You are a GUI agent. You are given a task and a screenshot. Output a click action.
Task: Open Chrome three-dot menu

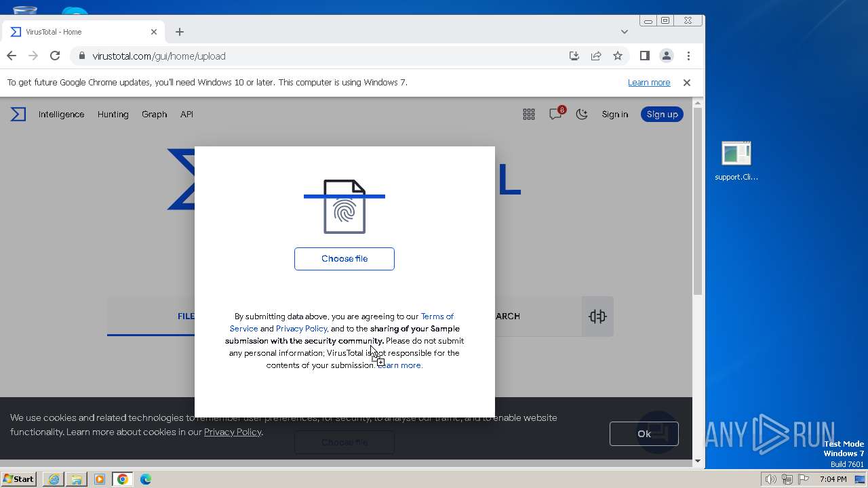688,56
